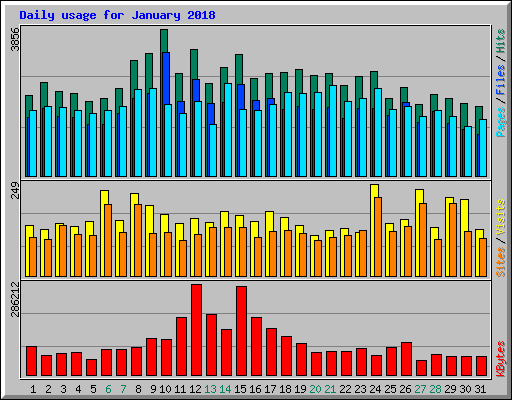Viewport: 512px width, 400px height.
Task: Click day label 22 on the x-axis
Action: 345,389
